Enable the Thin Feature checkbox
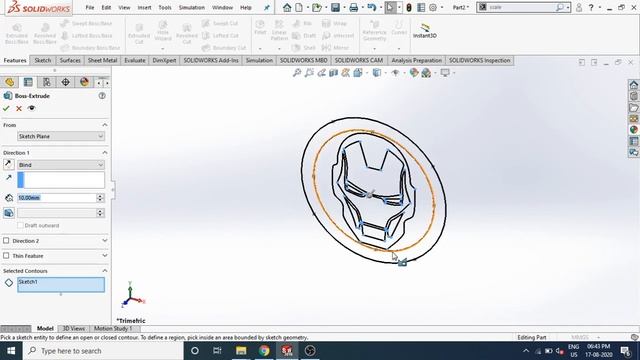Screen dimensions: 640x360 (6, 256)
